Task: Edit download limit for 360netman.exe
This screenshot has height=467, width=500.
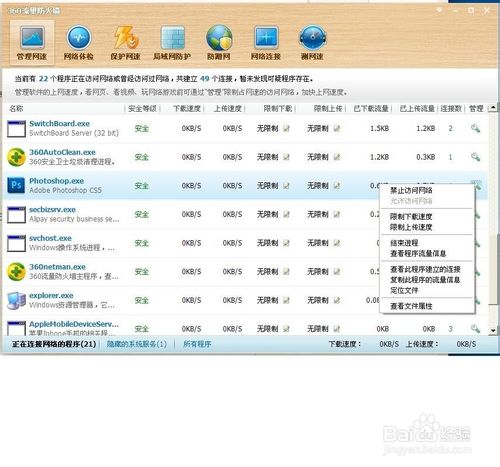Action: [286, 272]
